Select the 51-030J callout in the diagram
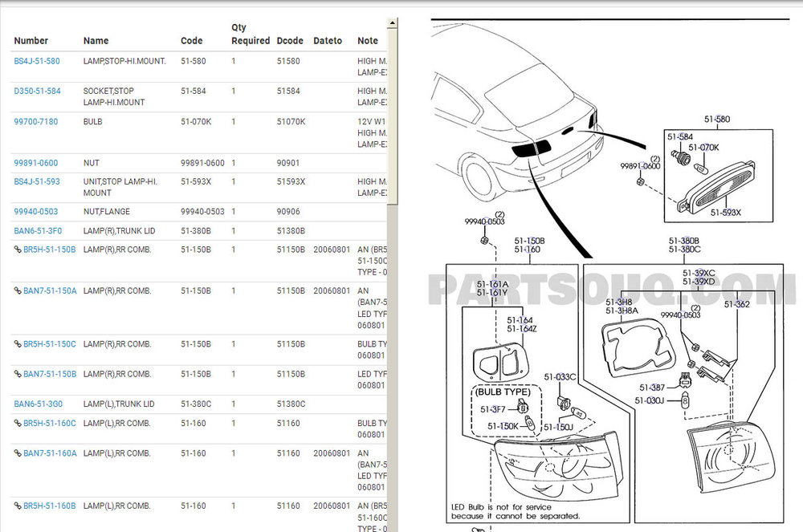 coord(650,400)
